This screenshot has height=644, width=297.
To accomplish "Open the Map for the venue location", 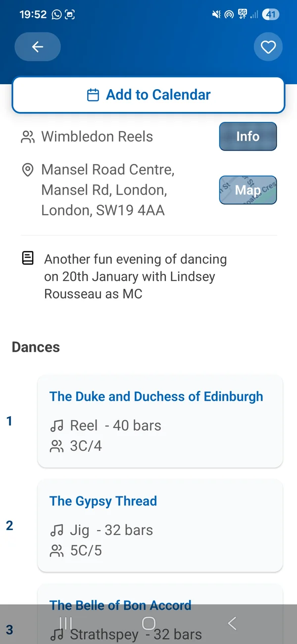I will click(x=247, y=190).
